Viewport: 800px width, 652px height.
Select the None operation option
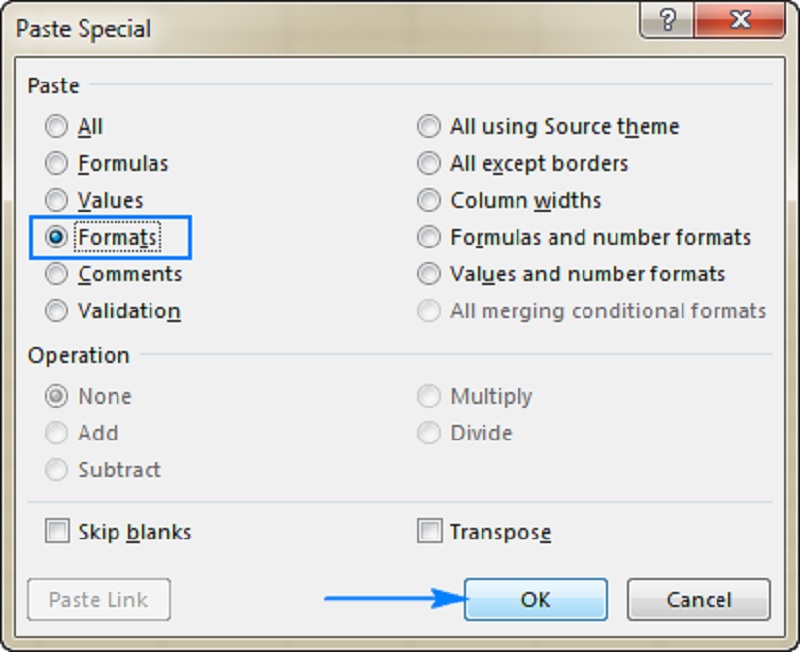[57, 396]
